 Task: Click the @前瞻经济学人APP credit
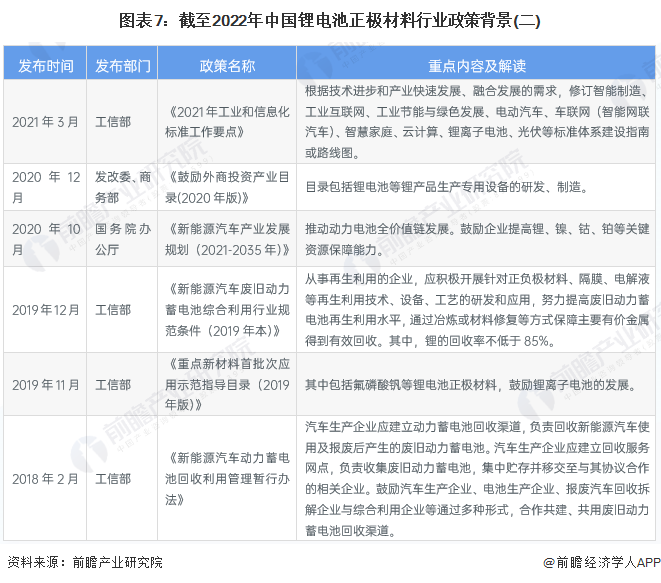602,562
